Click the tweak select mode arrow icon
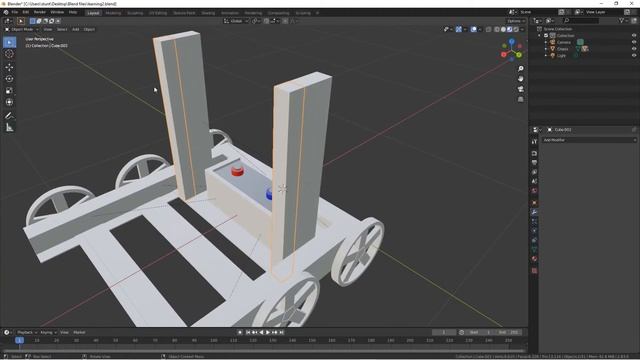The image size is (640, 360). point(20,21)
